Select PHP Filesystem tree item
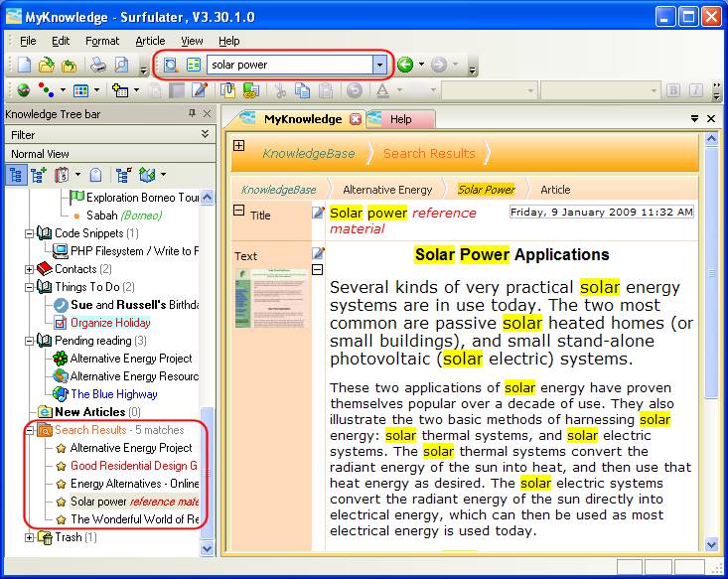This screenshot has width=728, height=579. click(x=135, y=251)
